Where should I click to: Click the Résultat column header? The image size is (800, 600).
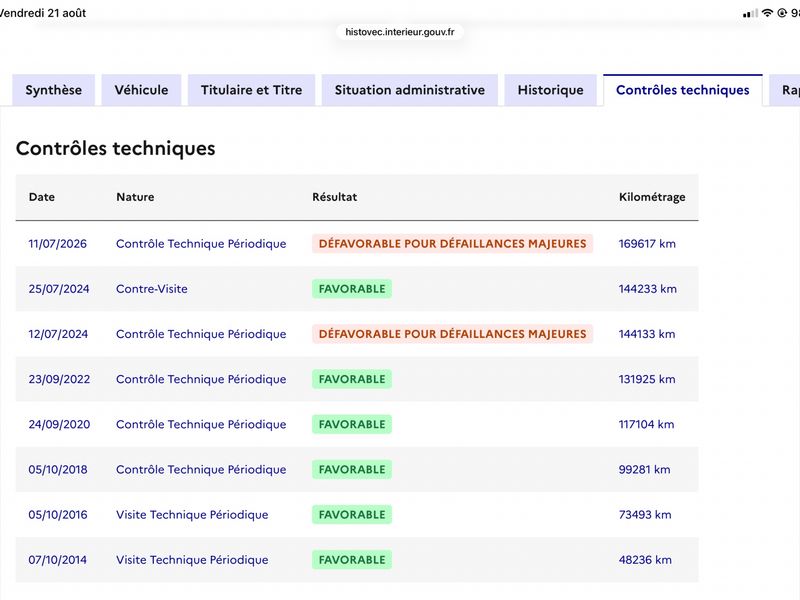[335, 197]
